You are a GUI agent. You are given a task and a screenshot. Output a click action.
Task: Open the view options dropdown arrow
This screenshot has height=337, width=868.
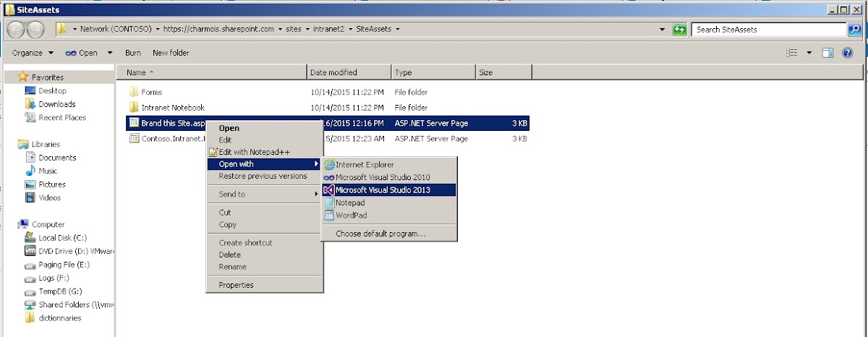pyautogui.click(x=809, y=53)
